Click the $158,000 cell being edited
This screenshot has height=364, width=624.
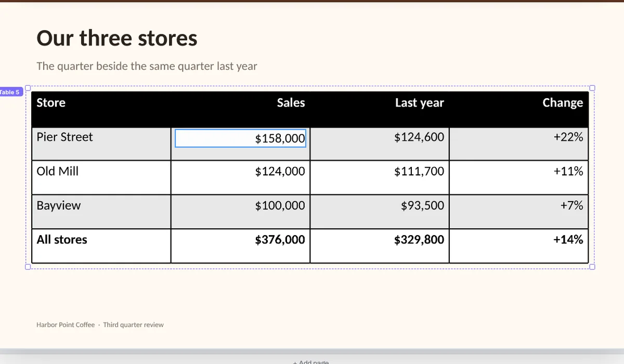[241, 138]
